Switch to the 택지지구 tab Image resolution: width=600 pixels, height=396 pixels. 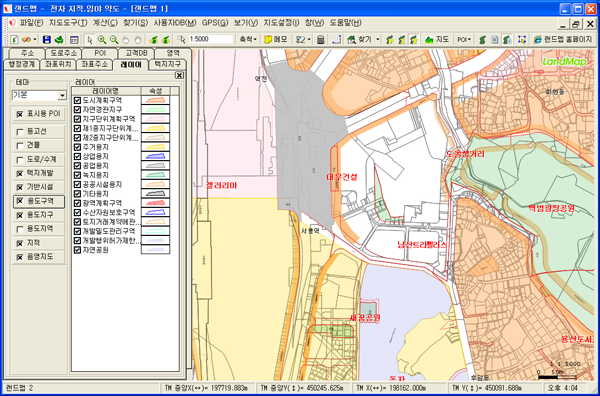point(168,64)
